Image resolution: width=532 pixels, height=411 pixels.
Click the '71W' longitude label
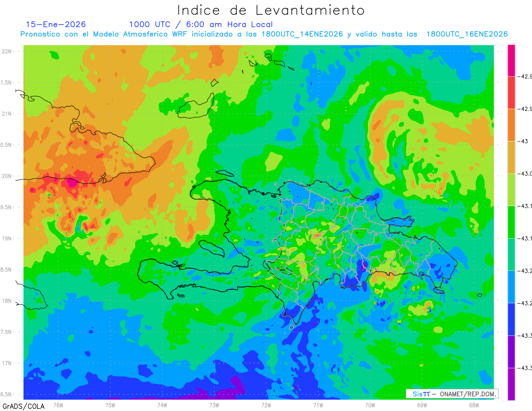coord(318,405)
